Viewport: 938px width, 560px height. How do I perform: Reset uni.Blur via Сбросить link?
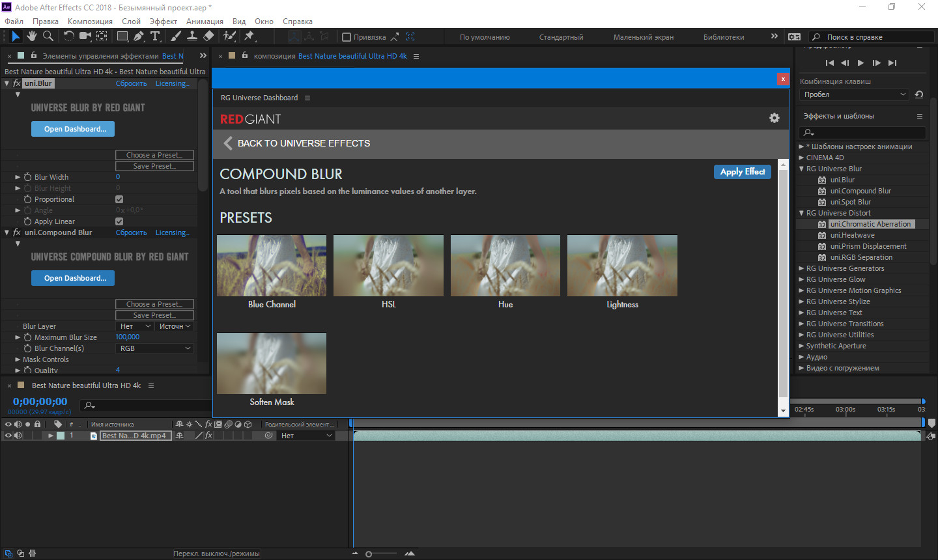(131, 83)
